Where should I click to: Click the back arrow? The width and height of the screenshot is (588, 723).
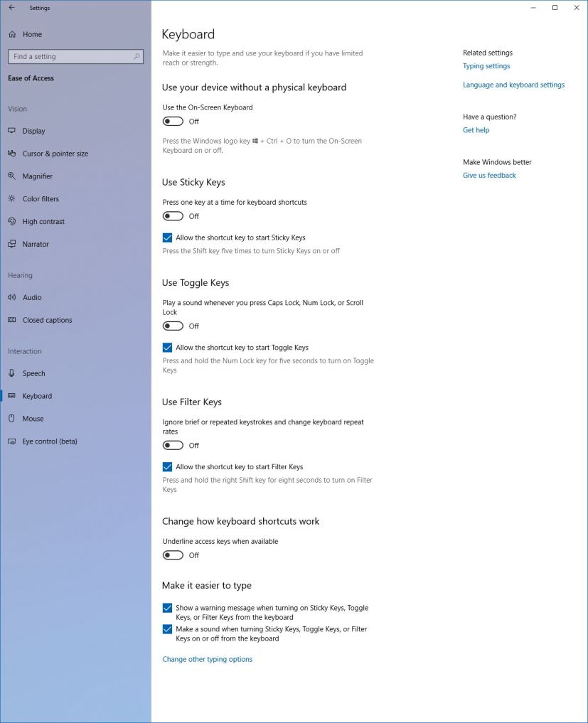pos(11,8)
